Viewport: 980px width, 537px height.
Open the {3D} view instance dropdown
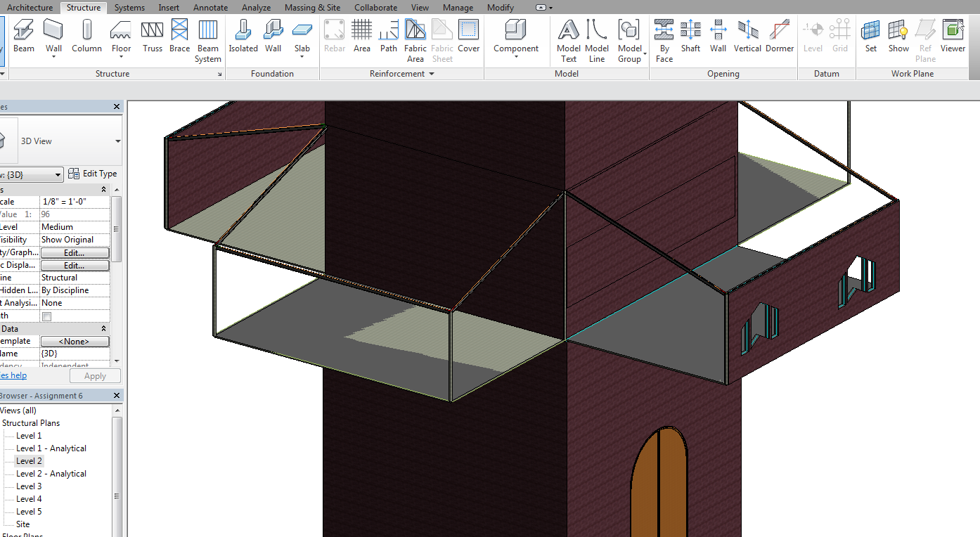click(58, 174)
